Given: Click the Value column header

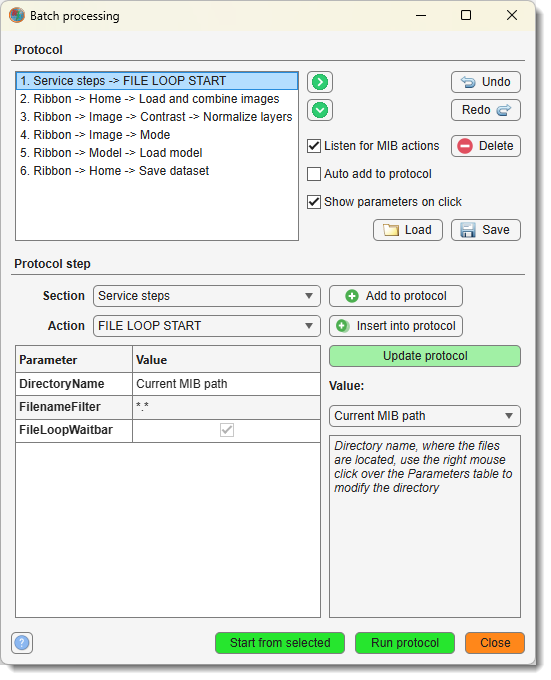Looking at the screenshot, I should (226, 360).
